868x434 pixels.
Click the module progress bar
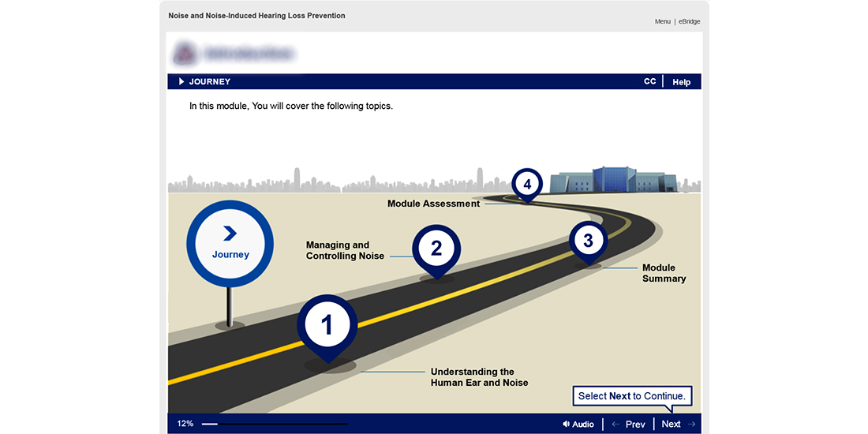275,424
